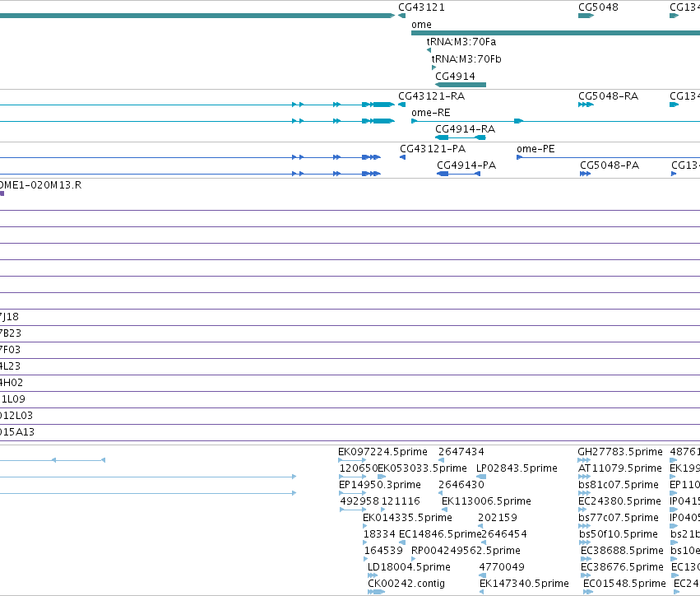The width and height of the screenshot is (700, 596).
Task: Select the bs81c07.5prime label
Action: click(619, 485)
